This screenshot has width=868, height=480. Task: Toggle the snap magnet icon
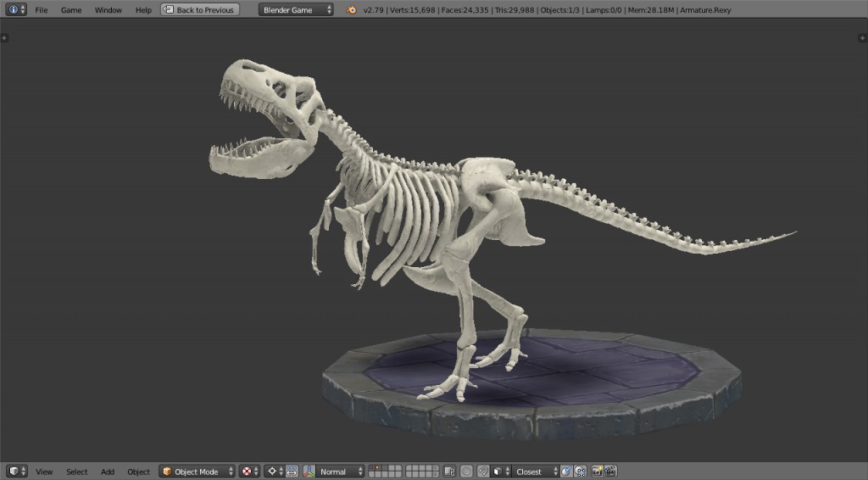click(482, 472)
